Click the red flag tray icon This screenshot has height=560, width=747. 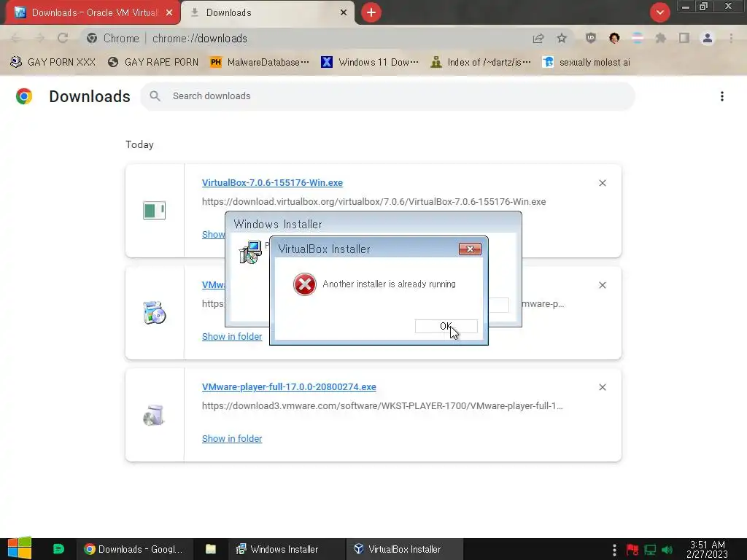pos(632,550)
